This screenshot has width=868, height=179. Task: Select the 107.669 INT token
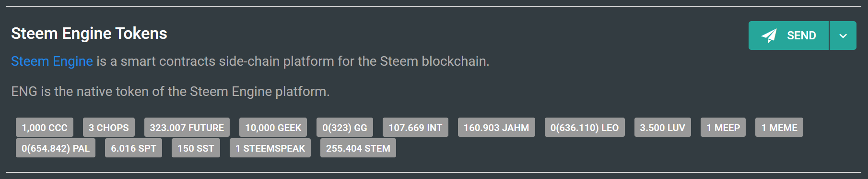(x=415, y=128)
